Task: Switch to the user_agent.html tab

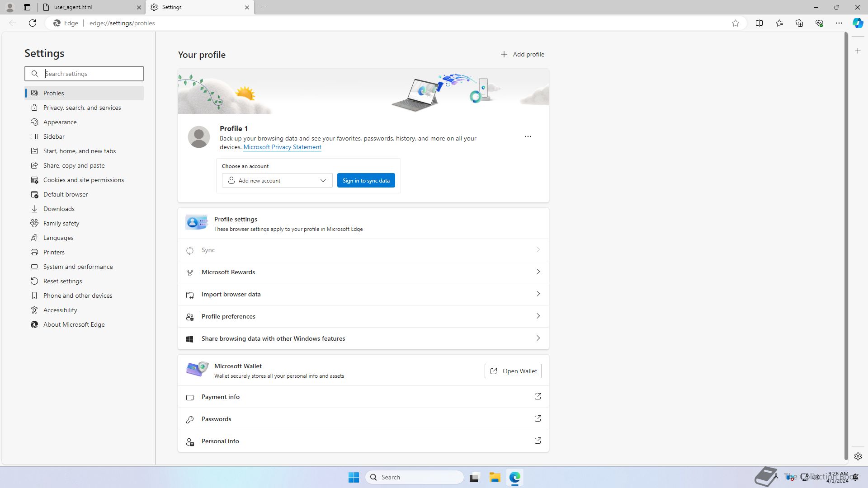Action: click(90, 7)
